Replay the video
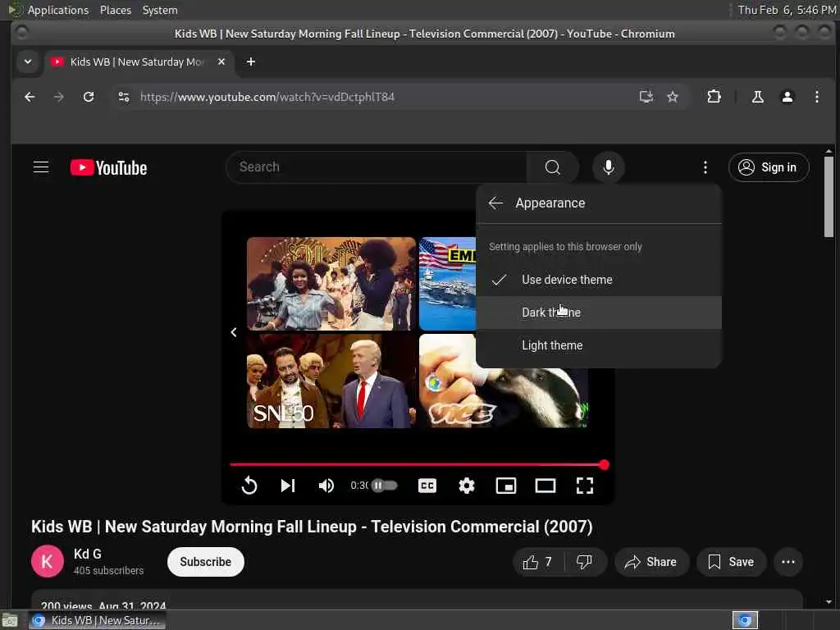The height and width of the screenshot is (630, 840). tap(249, 486)
